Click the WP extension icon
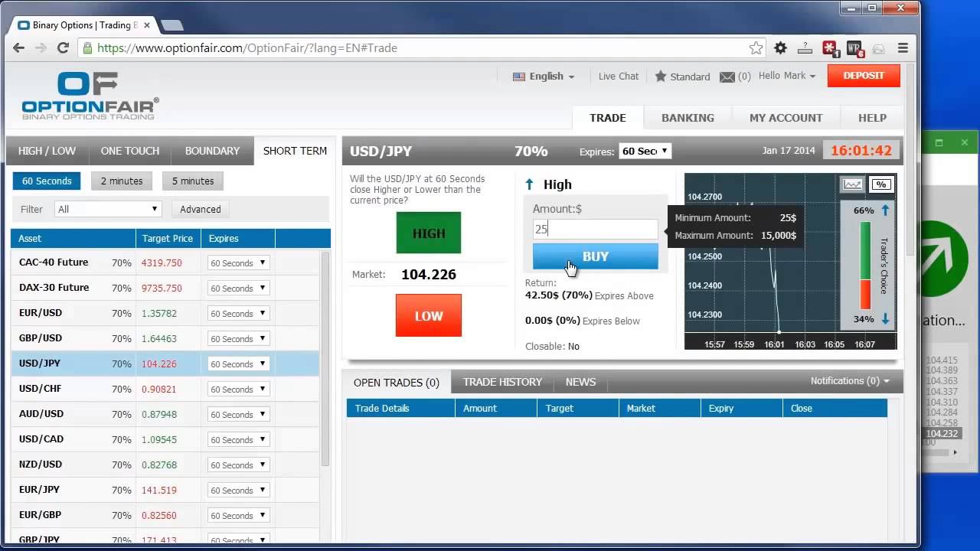 854,48
